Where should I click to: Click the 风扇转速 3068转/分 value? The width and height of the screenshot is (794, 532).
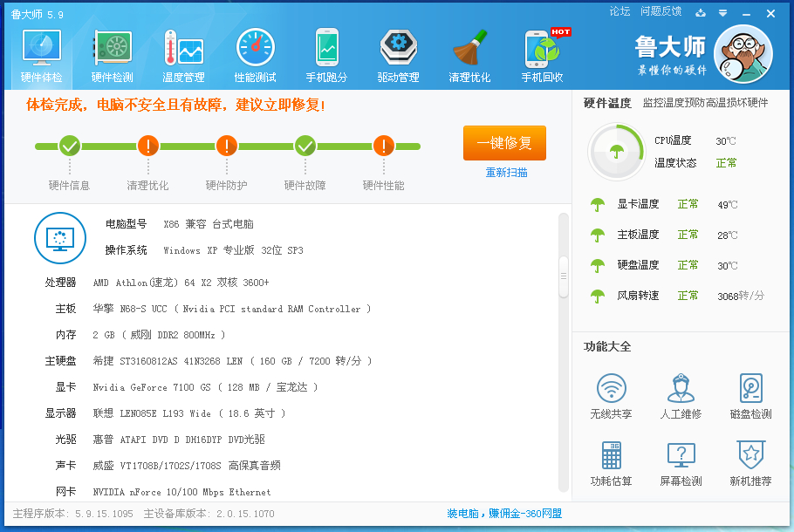point(741,297)
